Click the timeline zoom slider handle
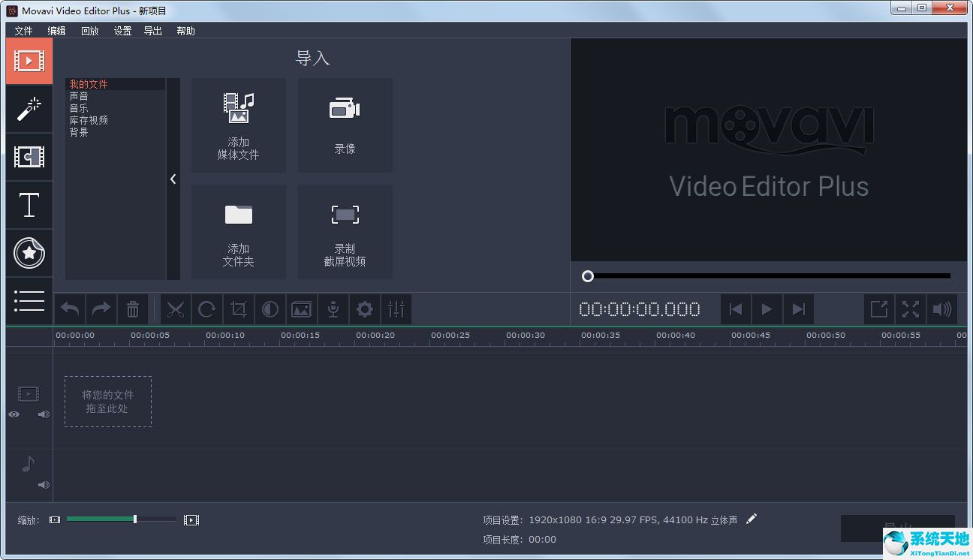Image resolution: width=973 pixels, height=560 pixels. [135, 519]
